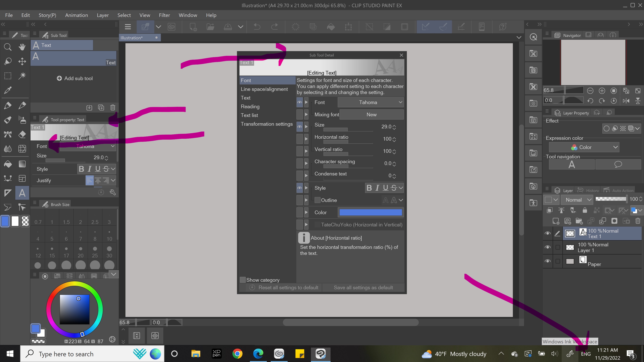Click New mixing font button
The height and width of the screenshot is (362, 644).
coord(371,114)
